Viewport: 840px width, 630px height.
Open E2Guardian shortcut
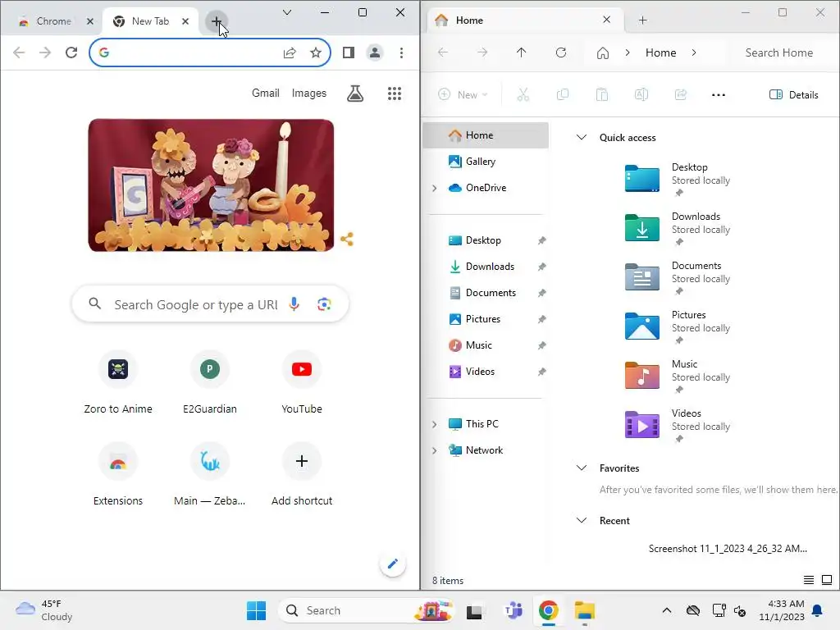tap(209, 382)
